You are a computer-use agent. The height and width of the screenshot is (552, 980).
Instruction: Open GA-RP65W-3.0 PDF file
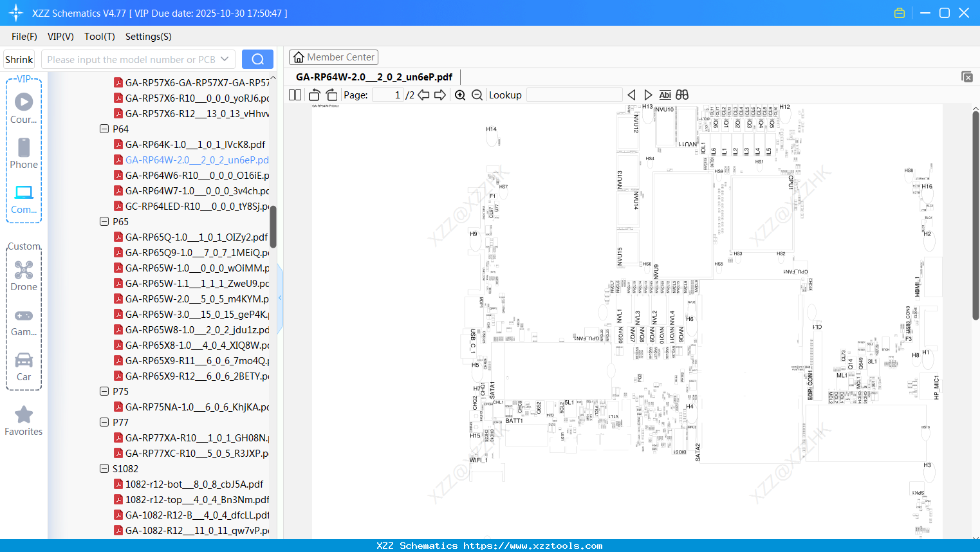[x=191, y=314]
